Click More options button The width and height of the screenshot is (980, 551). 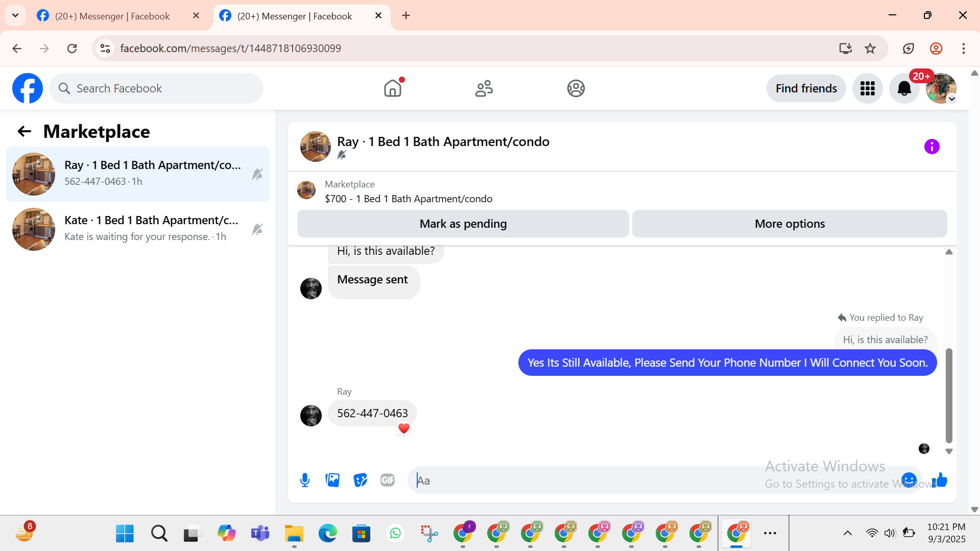coord(790,224)
